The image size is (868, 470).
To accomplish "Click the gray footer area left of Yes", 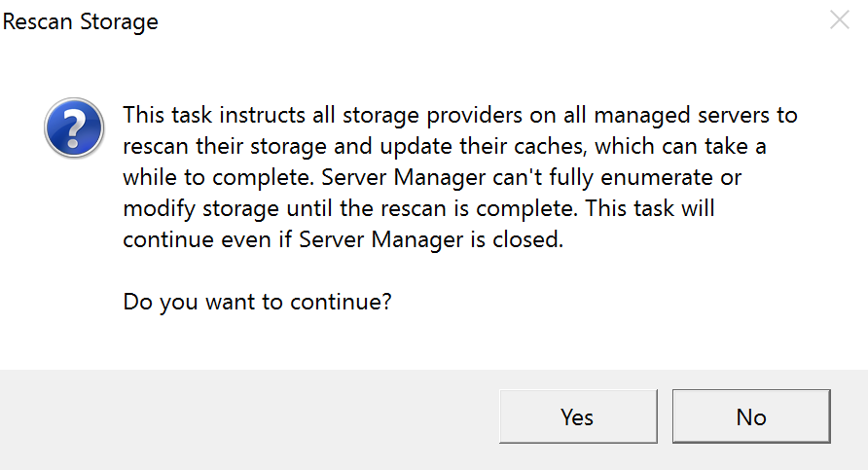I will [x=243, y=416].
